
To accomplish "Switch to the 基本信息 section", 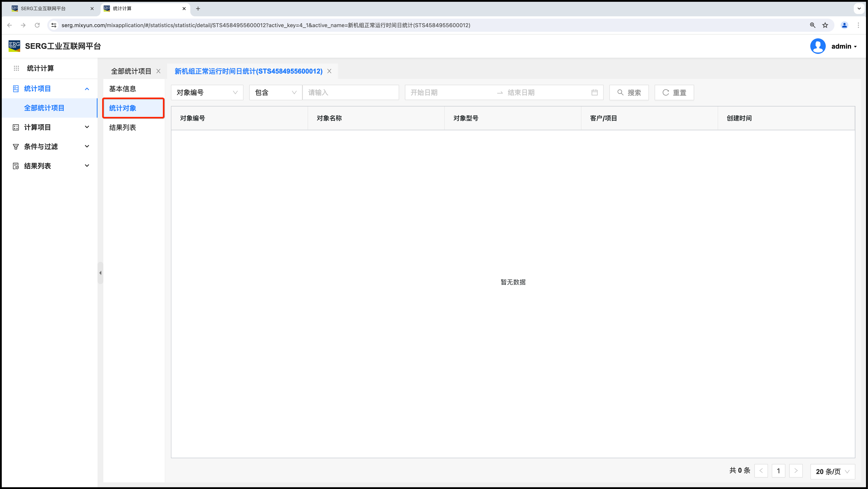I will point(123,89).
